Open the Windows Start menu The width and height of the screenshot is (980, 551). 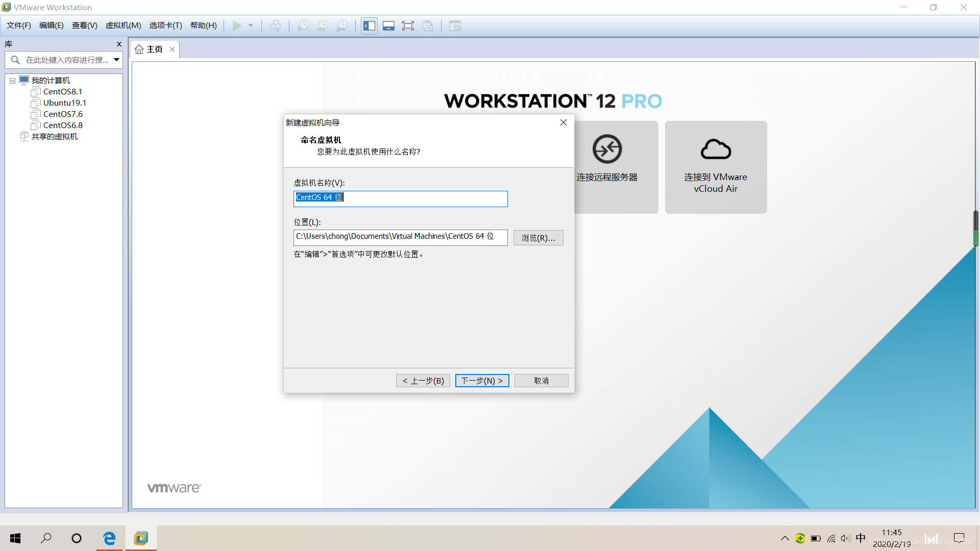(15, 538)
